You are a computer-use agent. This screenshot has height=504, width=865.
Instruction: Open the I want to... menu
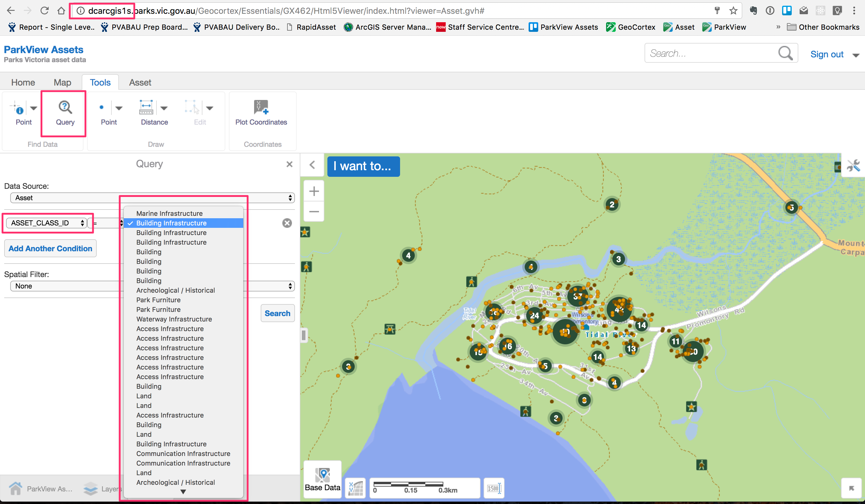[x=363, y=166]
